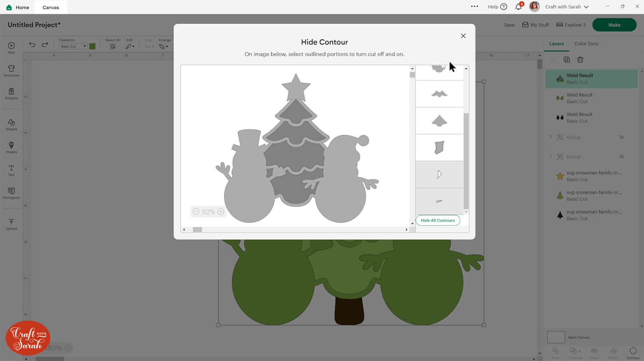Open the notifications bell
644x361 pixels.
tap(519, 7)
